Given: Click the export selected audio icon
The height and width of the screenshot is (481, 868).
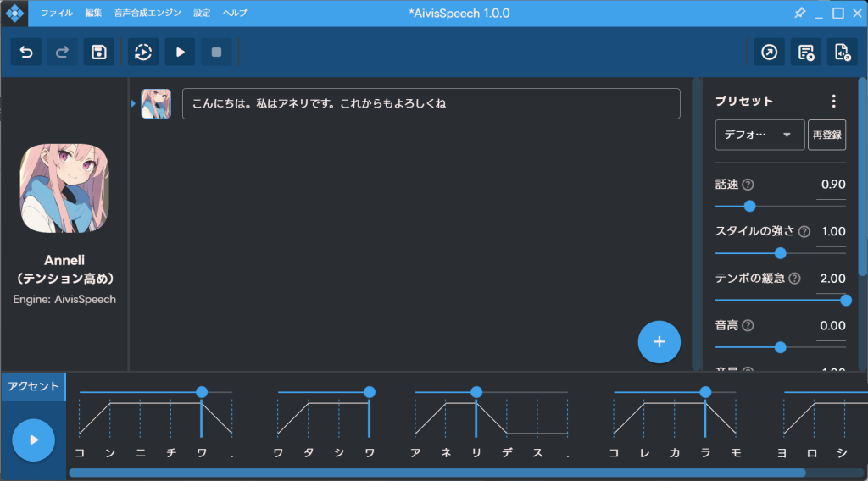Looking at the screenshot, I should click(770, 52).
